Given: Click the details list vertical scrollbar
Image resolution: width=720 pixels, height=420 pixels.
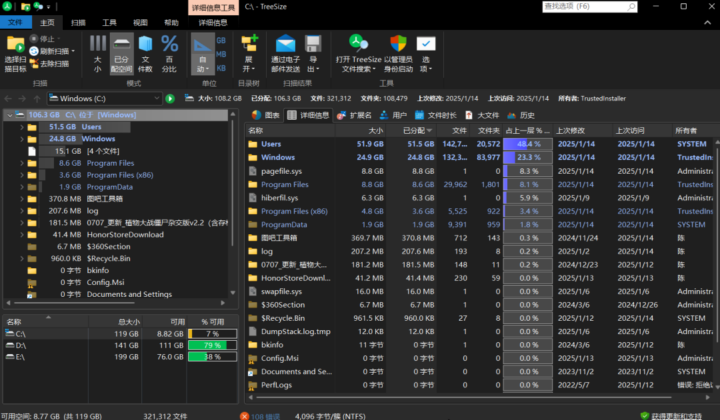Looking at the screenshot, I should (717, 242).
